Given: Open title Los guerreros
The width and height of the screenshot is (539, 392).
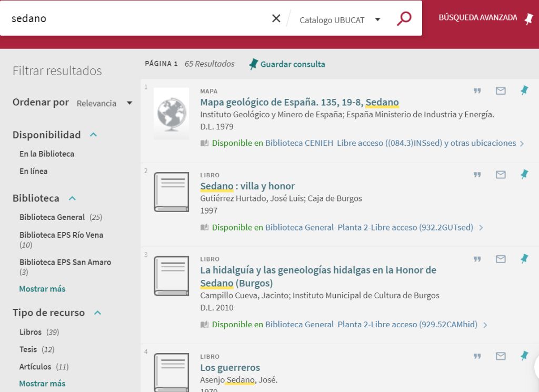Looking at the screenshot, I should click(230, 368).
